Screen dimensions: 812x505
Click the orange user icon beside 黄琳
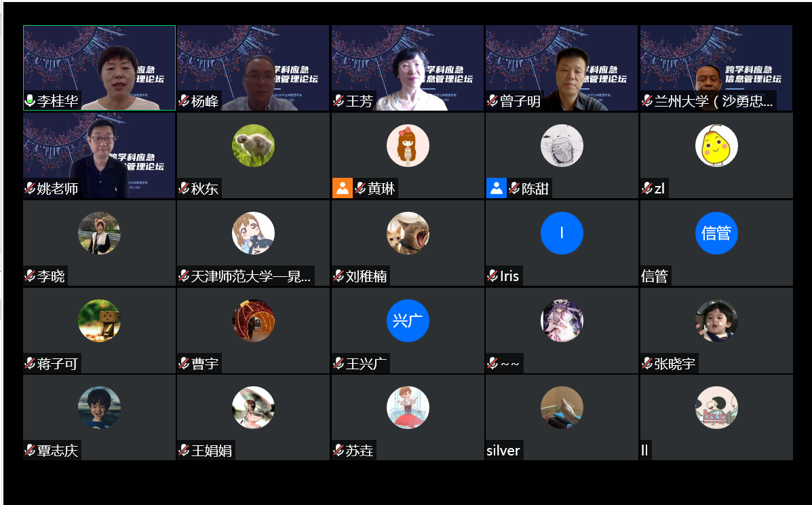point(343,188)
